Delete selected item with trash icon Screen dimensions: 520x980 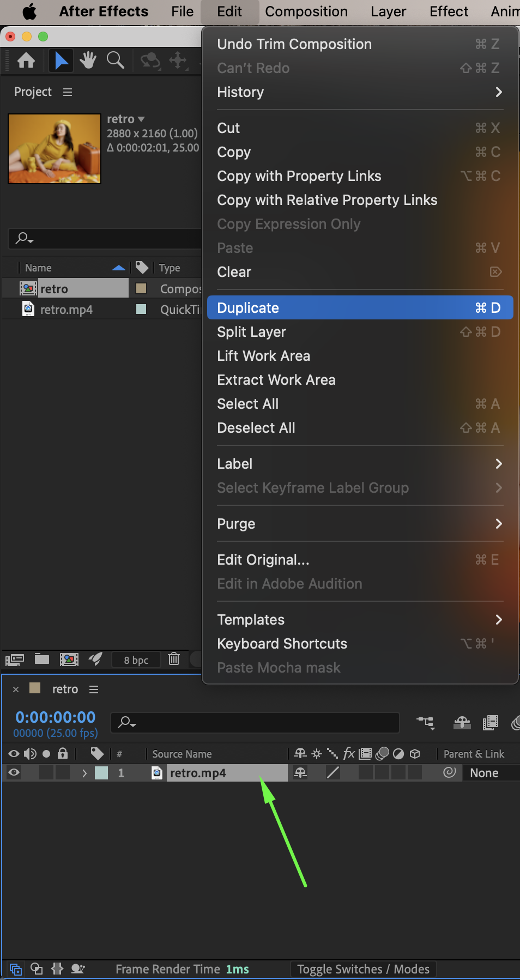point(174,660)
